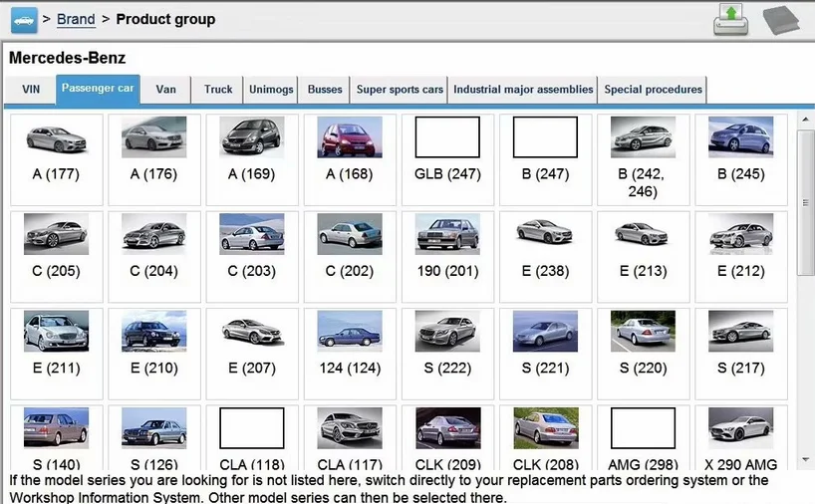Select the E (210) model tile

(x=153, y=354)
